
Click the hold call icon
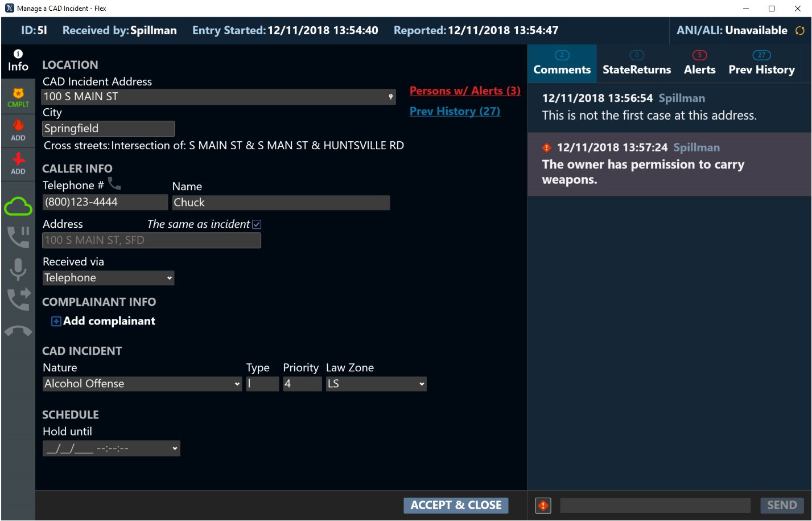pos(18,237)
